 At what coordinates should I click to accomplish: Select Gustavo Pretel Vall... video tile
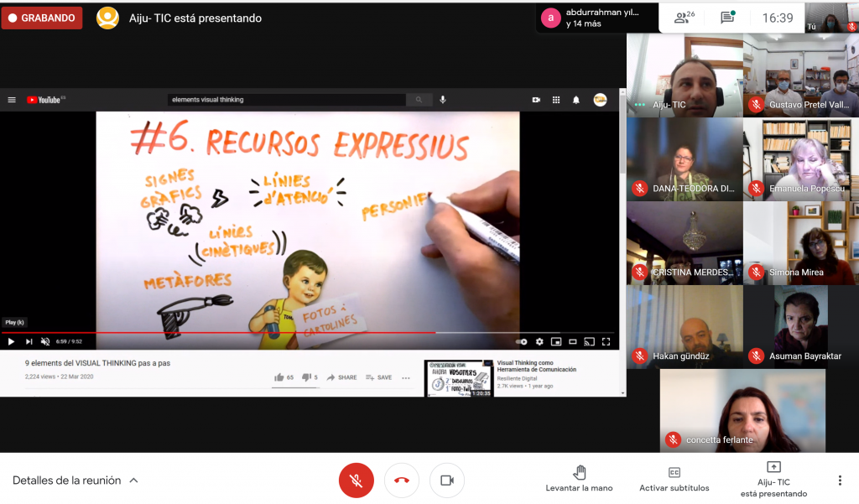[x=801, y=75]
